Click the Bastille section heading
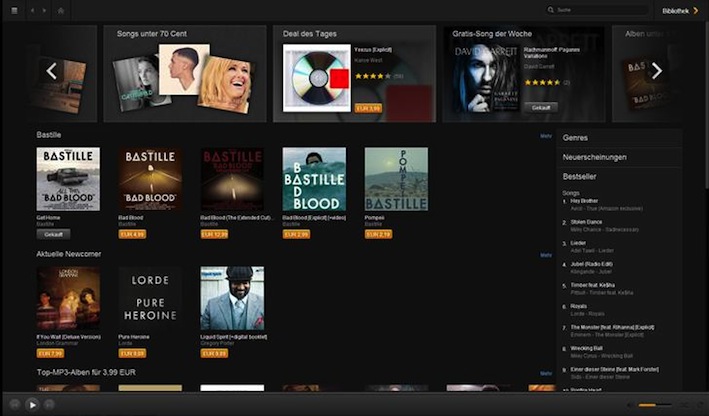Screen dimensions: 709x416 pyautogui.click(x=49, y=135)
